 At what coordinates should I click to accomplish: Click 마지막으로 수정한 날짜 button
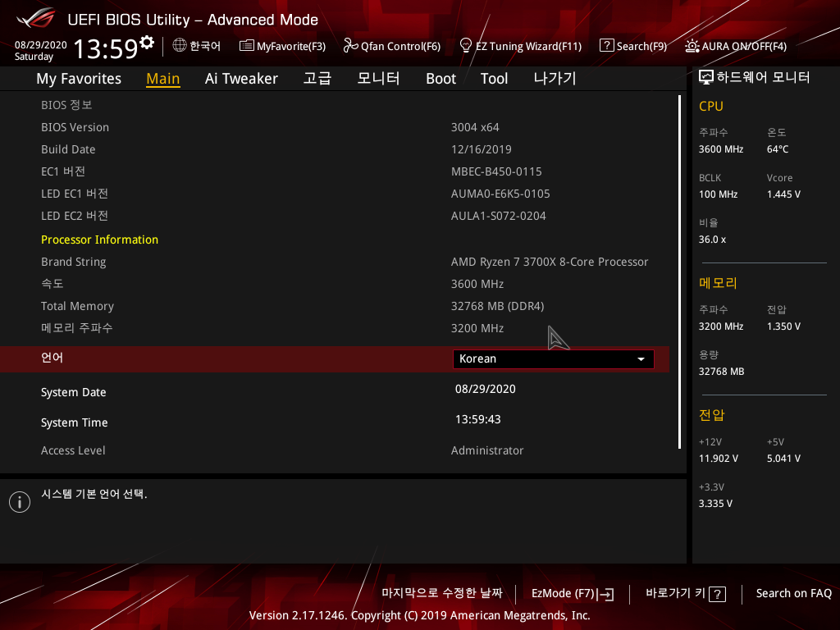pos(442,593)
